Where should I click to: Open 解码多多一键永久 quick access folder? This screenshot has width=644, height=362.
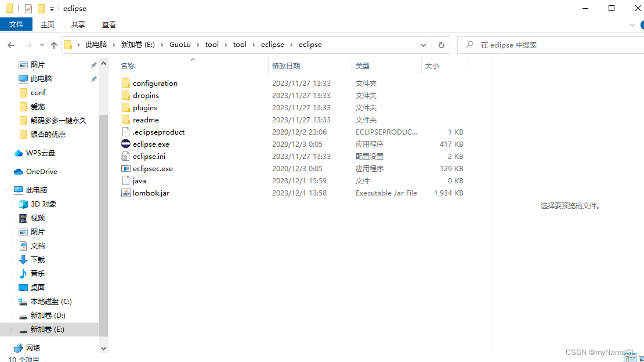coord(53,121)
